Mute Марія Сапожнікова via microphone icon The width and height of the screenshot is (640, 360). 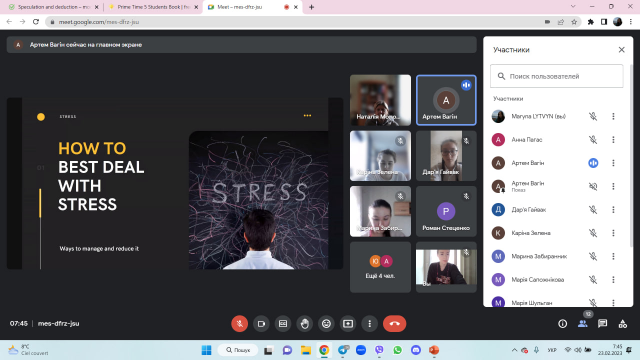click(593, 280)
